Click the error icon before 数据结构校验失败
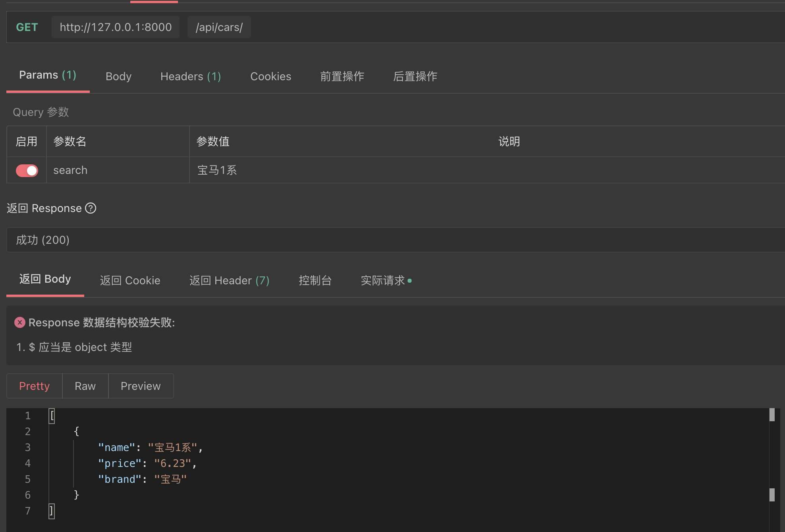This screenshot has height=532, width=785. (x=19, y=322)
